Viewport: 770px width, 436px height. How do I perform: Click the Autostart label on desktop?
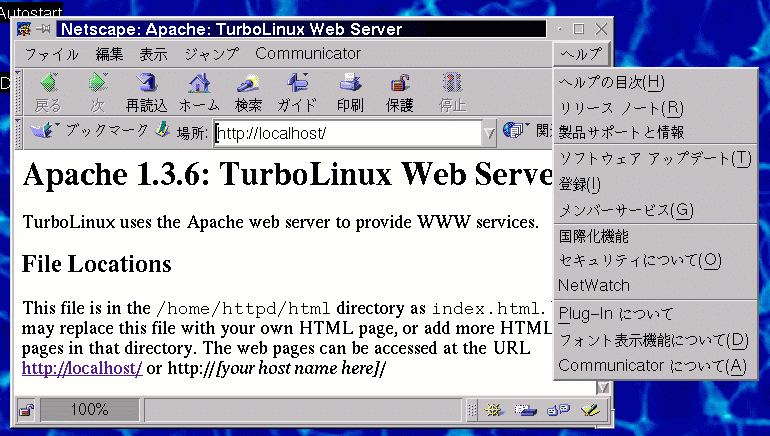click(x=31, y=12)
